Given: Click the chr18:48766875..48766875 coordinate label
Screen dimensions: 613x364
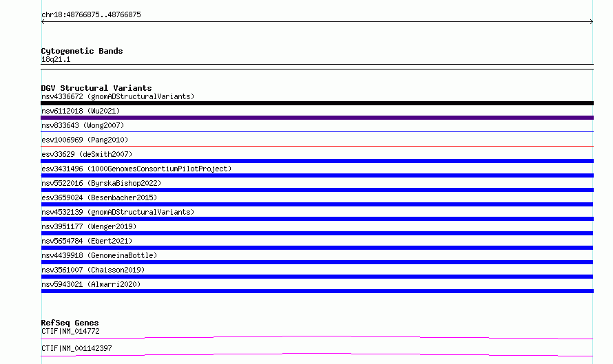Looking at the screenshot, I should (x=91, y=14).
